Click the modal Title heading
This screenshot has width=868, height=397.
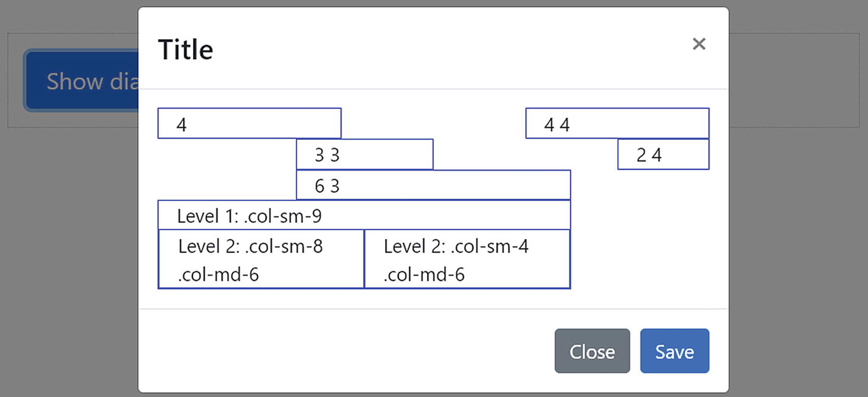[x=185, y=50]
